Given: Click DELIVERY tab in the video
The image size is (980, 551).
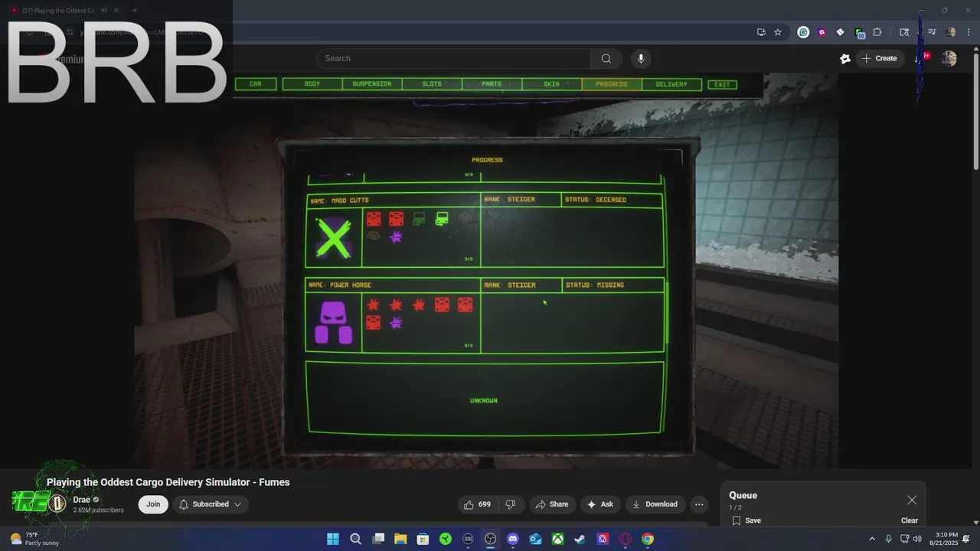Looking at the screenshot, I should point(671,84).
